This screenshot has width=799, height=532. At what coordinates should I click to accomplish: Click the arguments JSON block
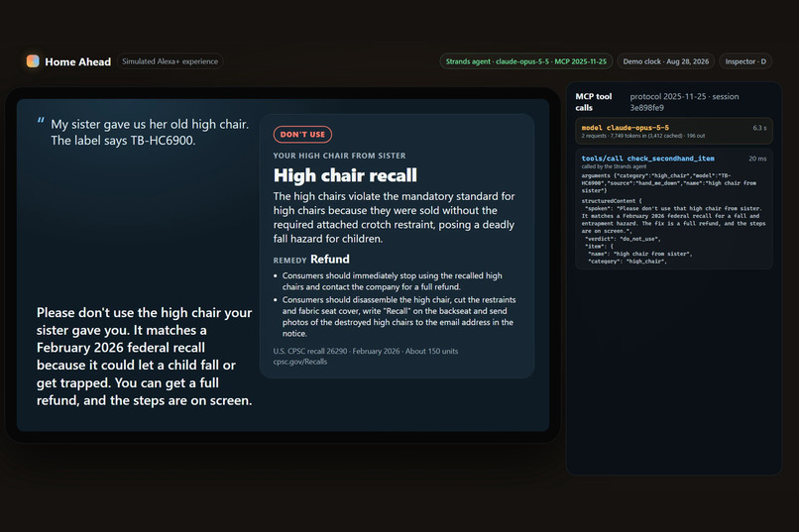click(x=668, y=183)
